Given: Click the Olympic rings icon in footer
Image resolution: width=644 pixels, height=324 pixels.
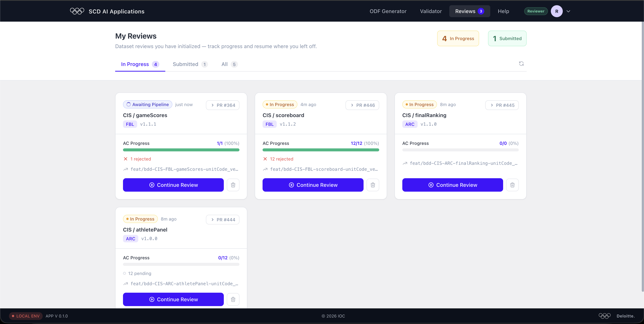Looking at the screenshot, I should tap(604, 316).
